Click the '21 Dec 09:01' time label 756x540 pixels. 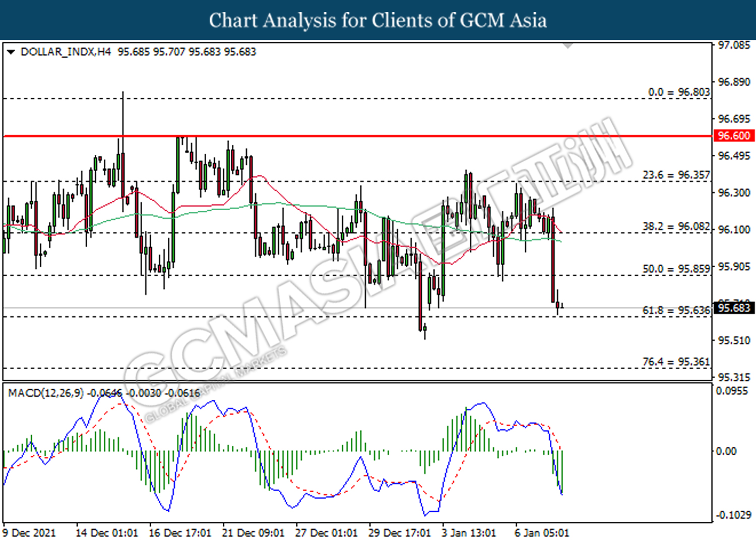coord(253,533)
